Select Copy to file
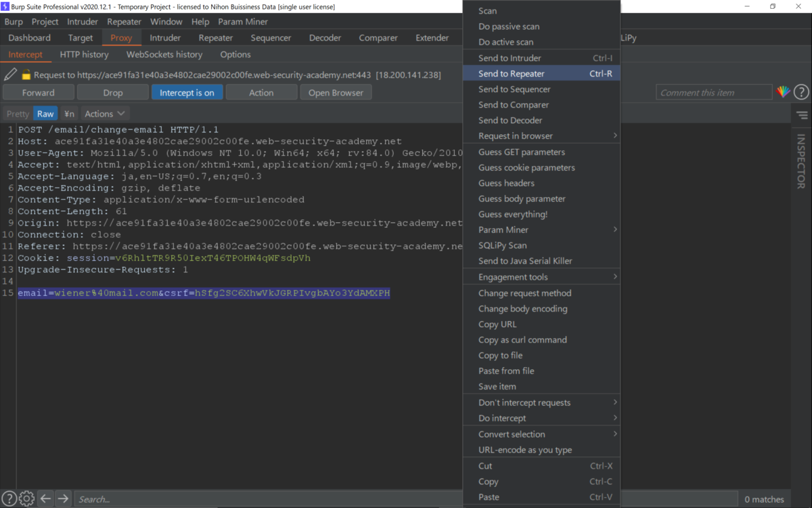This screenshot has width=812, height=508. (541, 355)
